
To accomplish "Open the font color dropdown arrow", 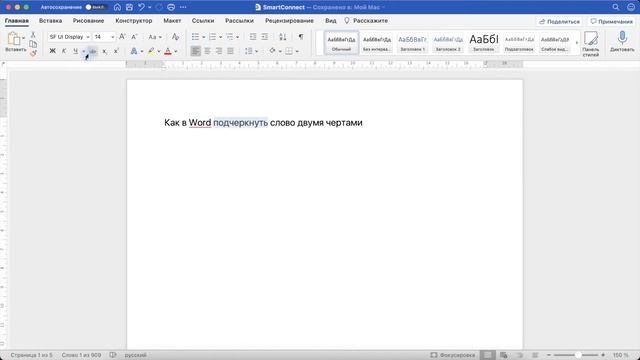I will (176, 51).
